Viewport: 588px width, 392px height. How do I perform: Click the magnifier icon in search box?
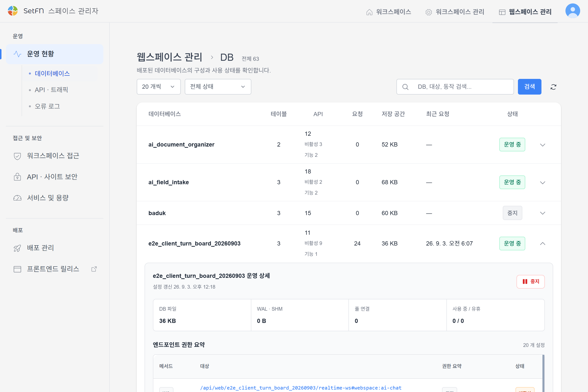point(405,87)
